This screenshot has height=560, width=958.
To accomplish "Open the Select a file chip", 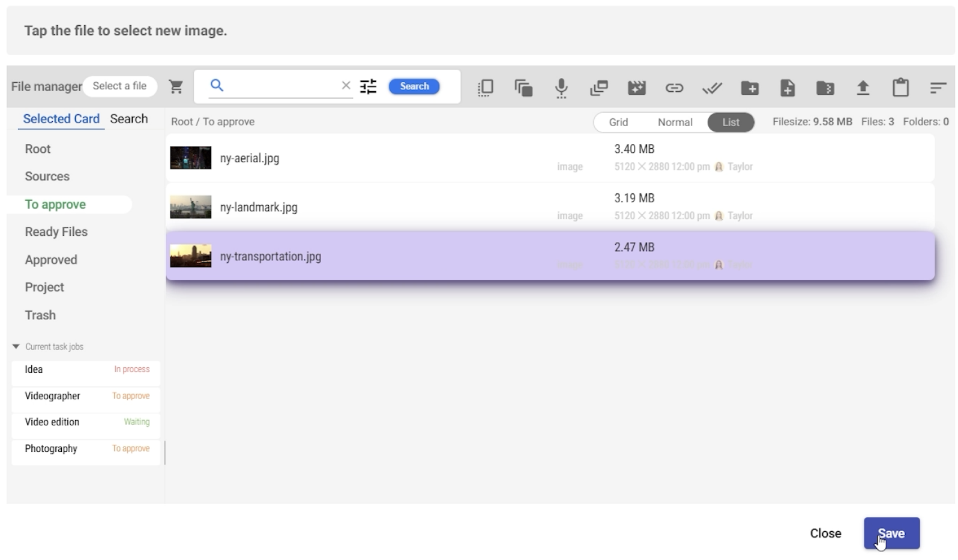I will click(119, 86).
